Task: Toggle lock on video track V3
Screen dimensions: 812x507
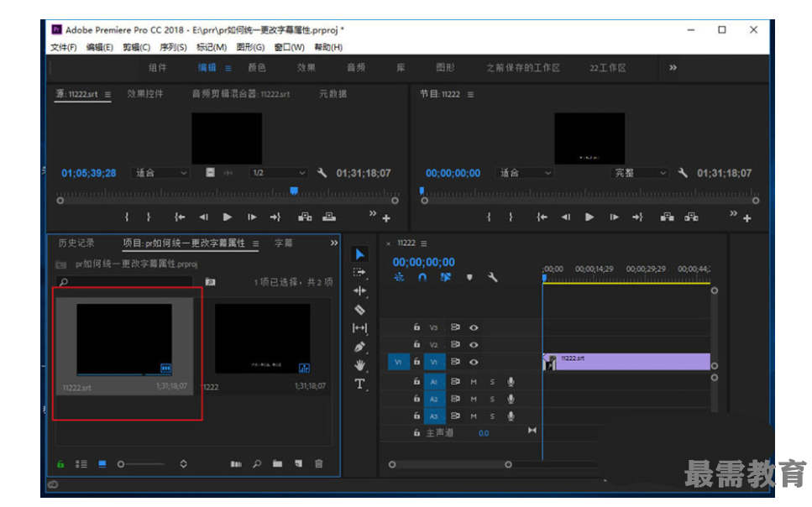Action: [x=416, y=327]
